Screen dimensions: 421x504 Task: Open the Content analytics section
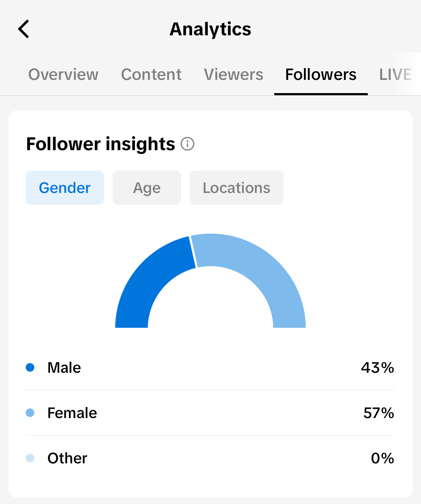(x=151, y=75)
